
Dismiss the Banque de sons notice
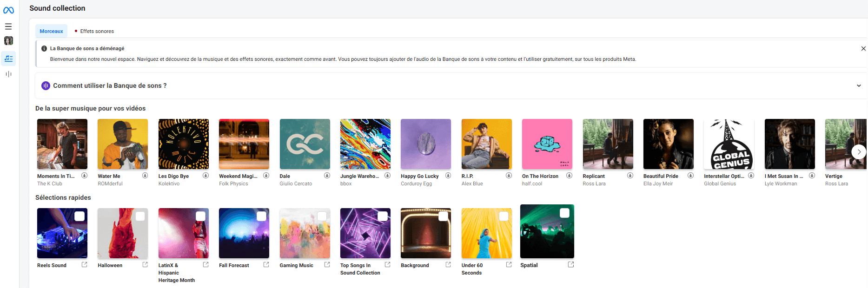[x=863, y=49]
